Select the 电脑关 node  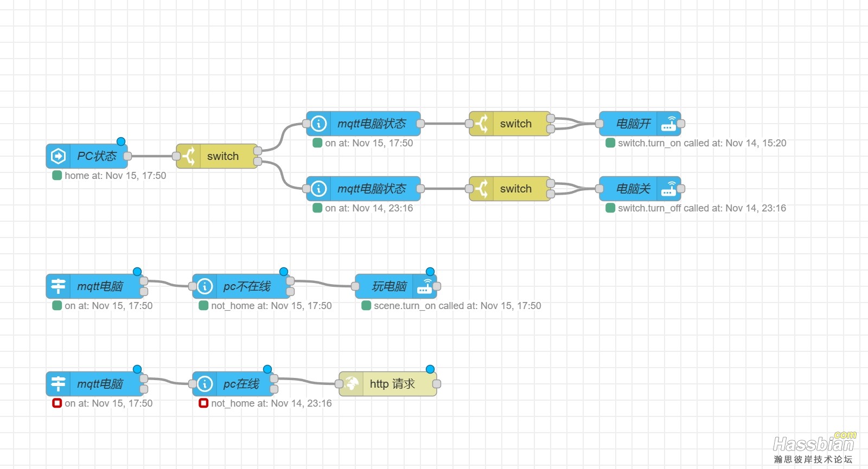[640, 189]
